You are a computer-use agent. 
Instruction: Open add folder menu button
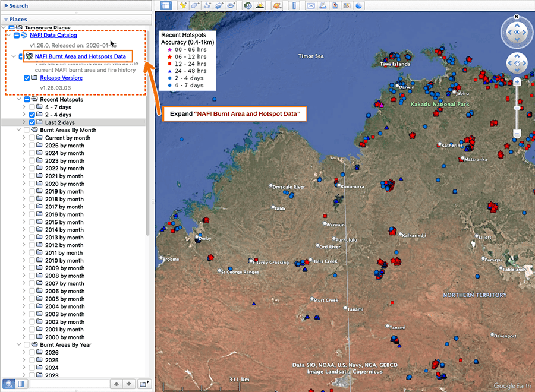click(144, 384)
